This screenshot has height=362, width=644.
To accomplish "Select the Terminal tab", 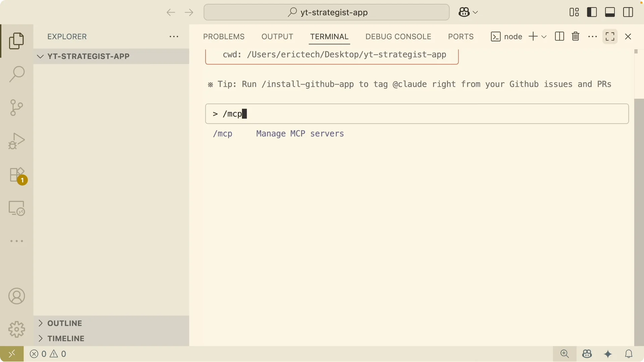I will [x=329, y=37].
